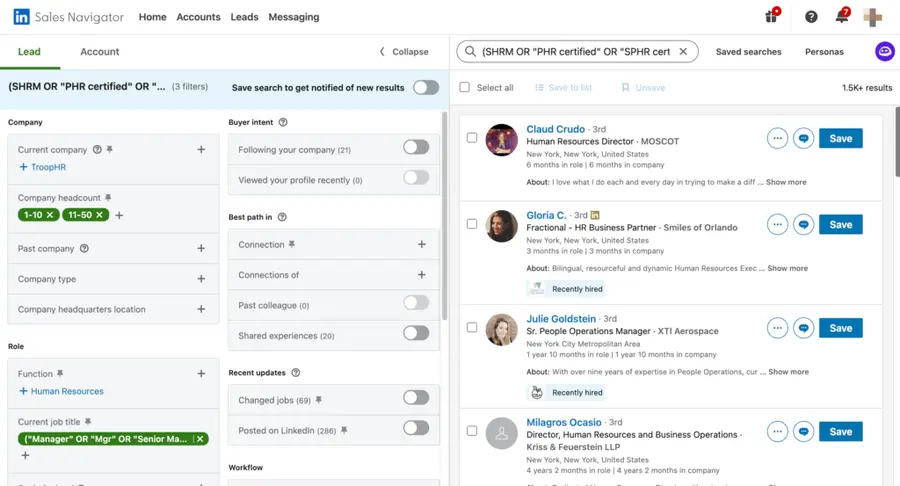Image resolution: width=900 pixels, height=486 pixels.
Task: Open the gift rewards icon
Action: [x=772, y=16]
